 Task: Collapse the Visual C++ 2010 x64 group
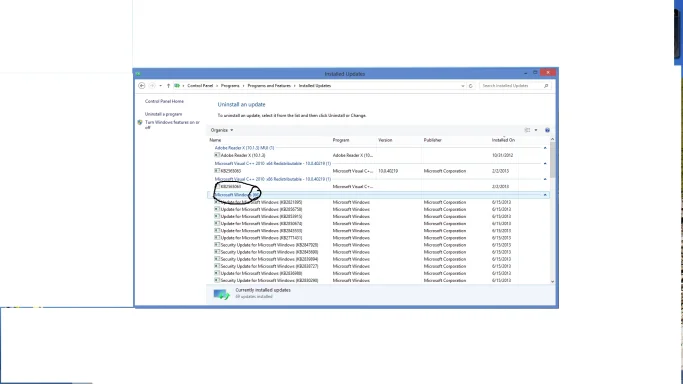[x=545, y=164]
